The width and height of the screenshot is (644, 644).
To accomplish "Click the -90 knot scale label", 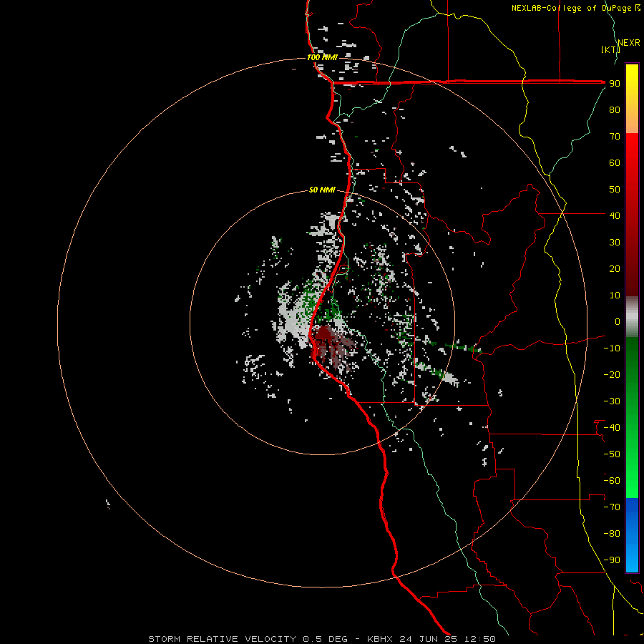I will [x=612, y=560].
